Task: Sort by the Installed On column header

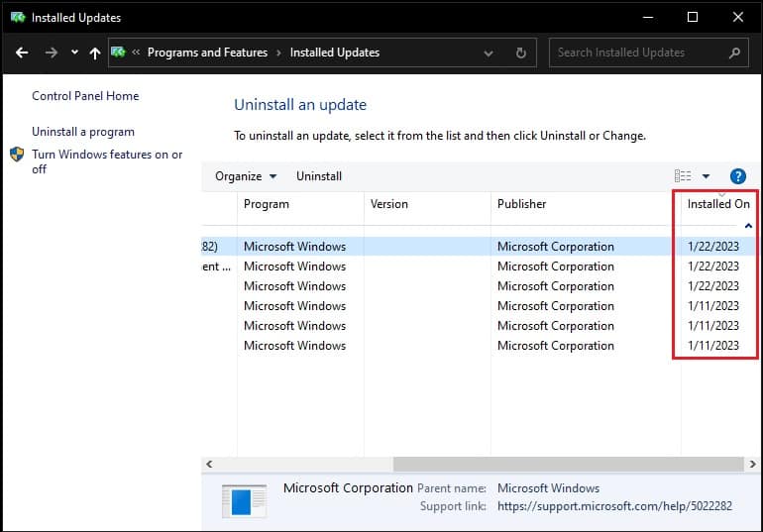Action: (x=718, y=204)
